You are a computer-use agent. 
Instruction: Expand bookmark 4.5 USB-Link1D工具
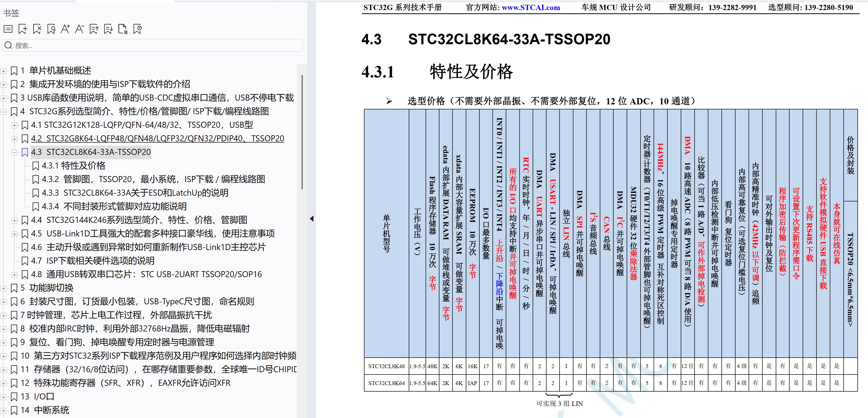pos(14,234)
